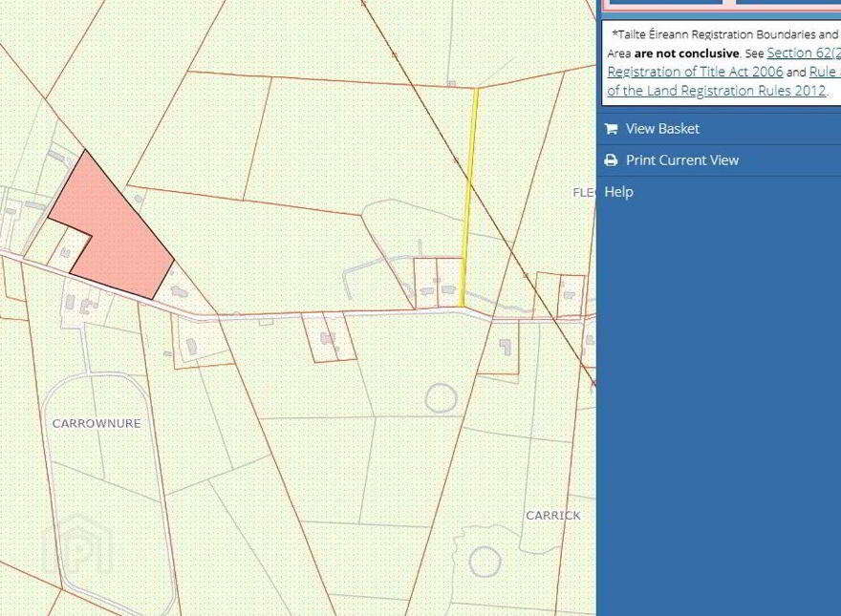Click the shopping cart basket icon
841x616 pixels.
coord(611,129)
